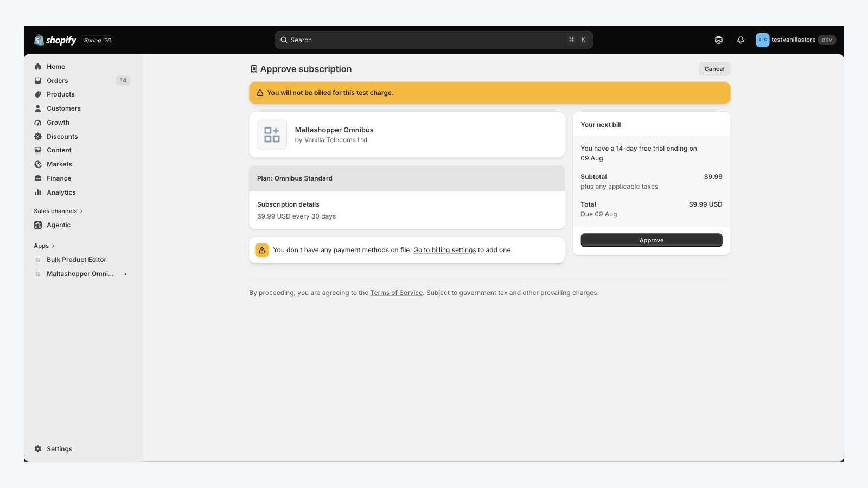Click the Customers person icon
This screenshot has height=488, width=868.
point(38,108)
